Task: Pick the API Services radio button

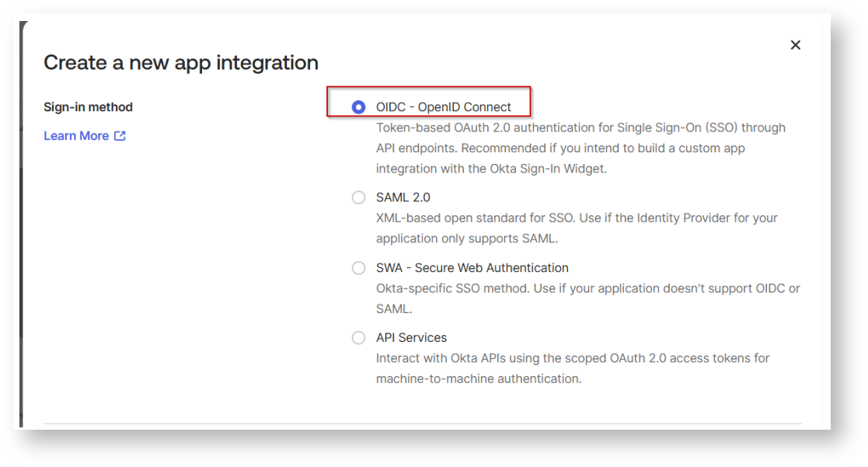Action: (x=358, y=338)
